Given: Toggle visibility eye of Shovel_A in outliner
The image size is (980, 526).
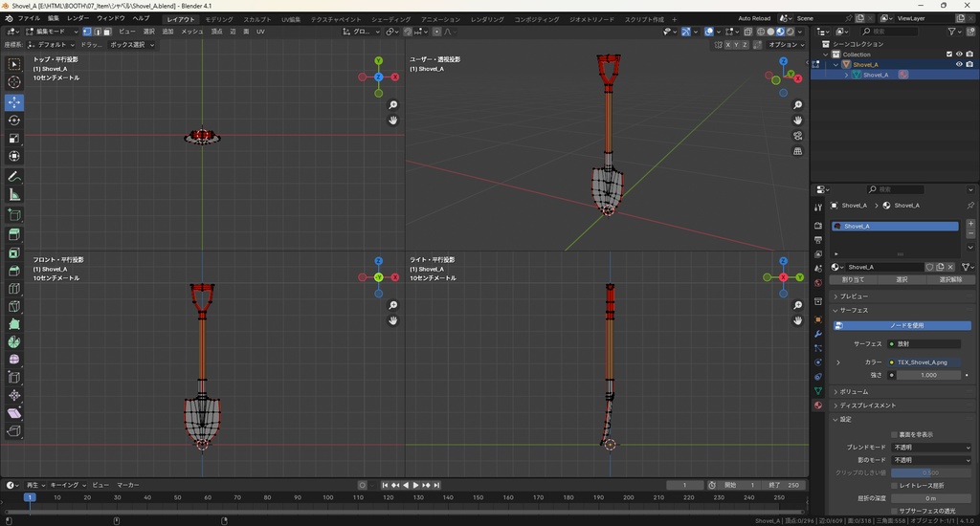Looking at the screenshot, I should pos(959,64).
